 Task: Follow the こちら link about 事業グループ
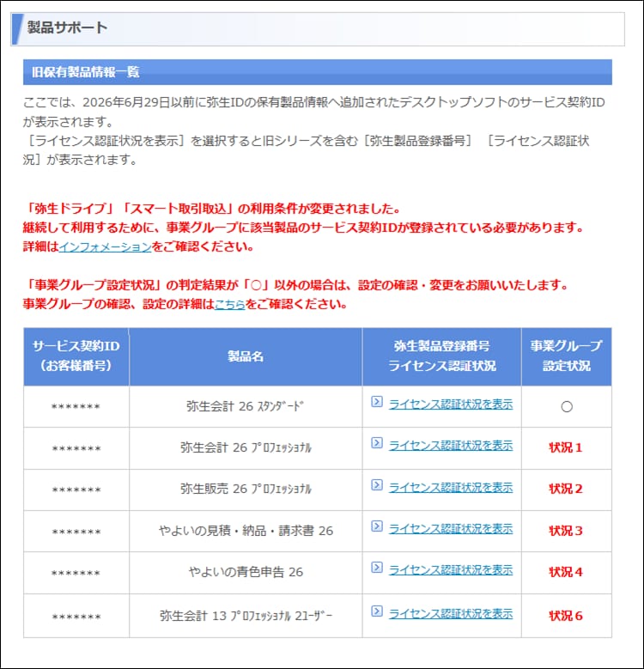click(229, 304)
